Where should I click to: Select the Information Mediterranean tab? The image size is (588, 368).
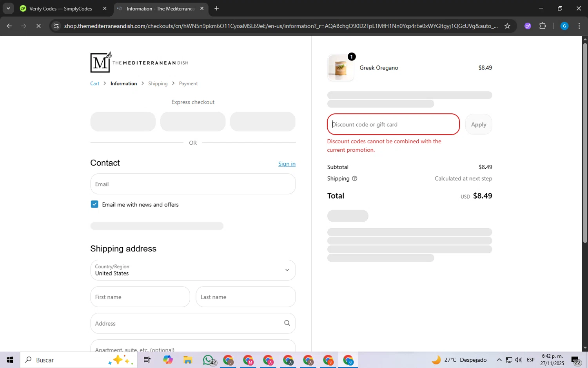pyautogui.click(x=160, y=9)
